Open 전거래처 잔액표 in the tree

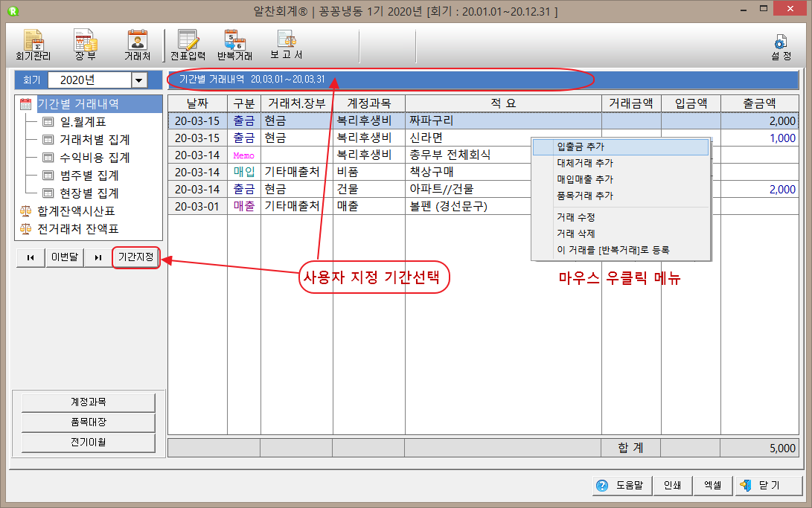click(78, 228)
